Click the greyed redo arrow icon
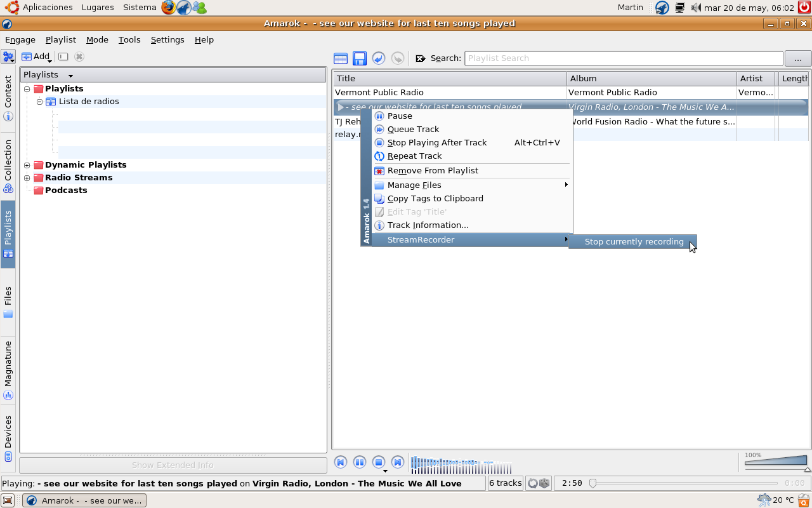 [x=398, y=58]
